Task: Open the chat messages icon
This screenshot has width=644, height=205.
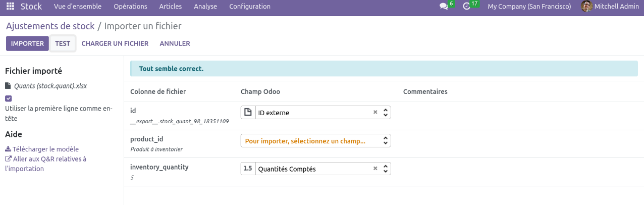Action: 444,7
